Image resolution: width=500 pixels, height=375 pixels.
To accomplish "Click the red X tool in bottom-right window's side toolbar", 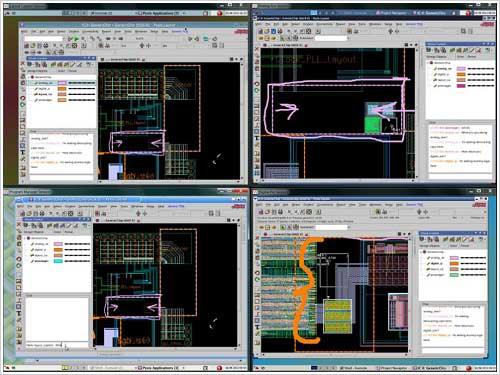I will (257, 238).
